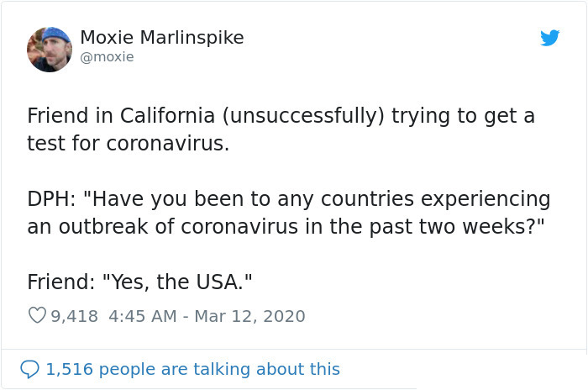Click the Moxie Marlinspike display name

point(161,38)
